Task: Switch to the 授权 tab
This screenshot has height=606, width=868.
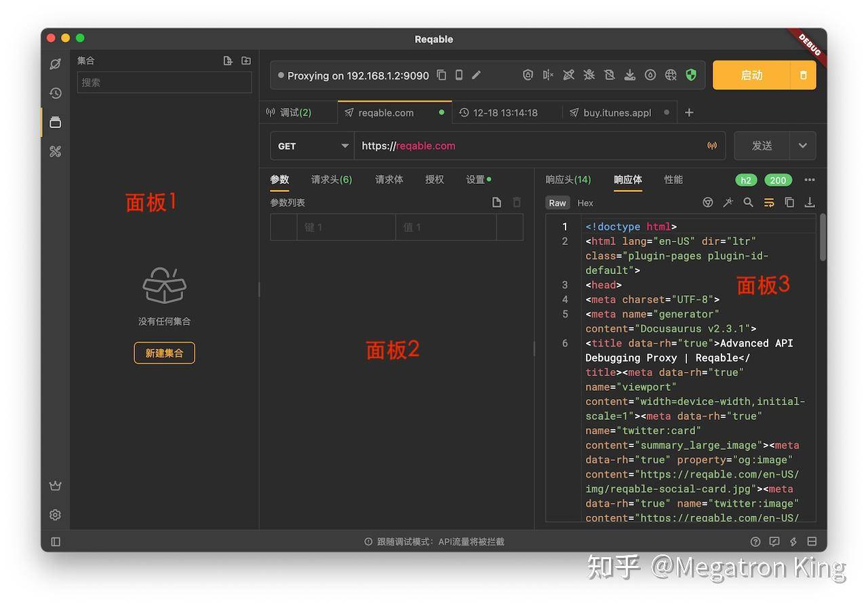Action: coord(435,180)
